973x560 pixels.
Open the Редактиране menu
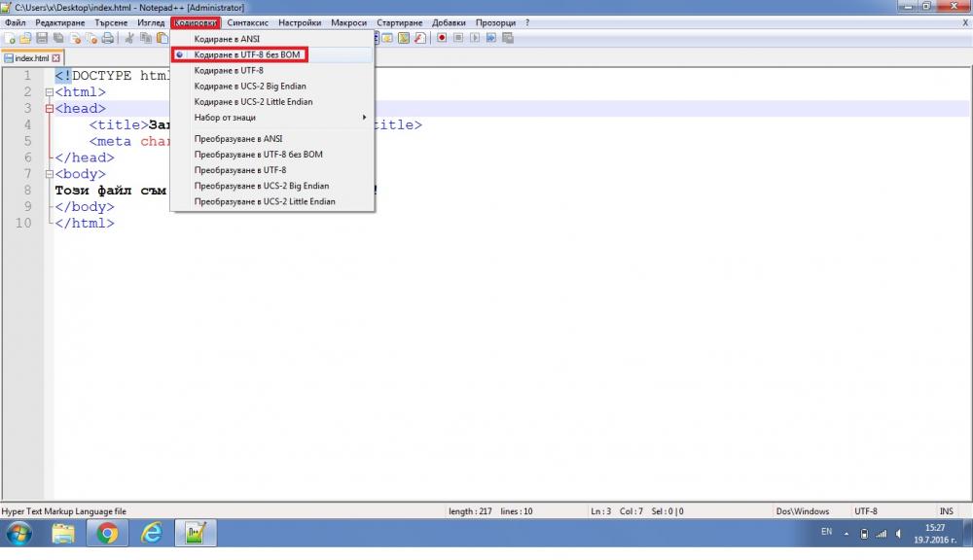click(60, 23)
